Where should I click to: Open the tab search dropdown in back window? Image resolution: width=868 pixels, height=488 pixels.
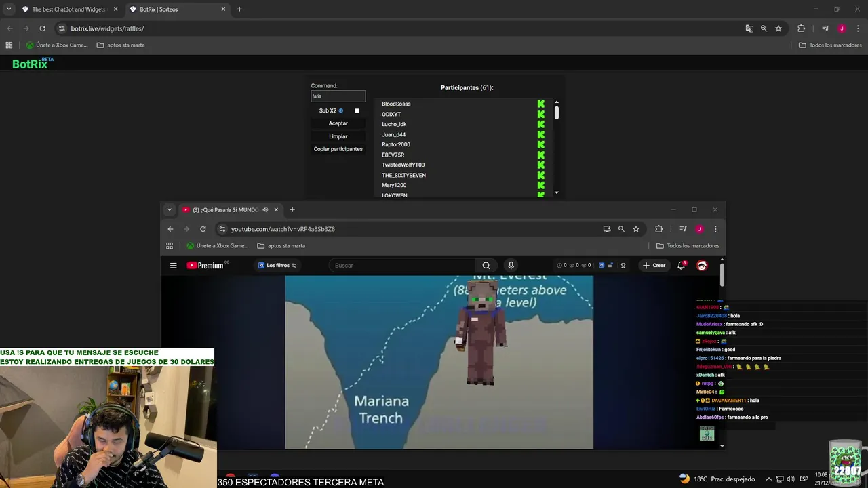tap(9, 9)
